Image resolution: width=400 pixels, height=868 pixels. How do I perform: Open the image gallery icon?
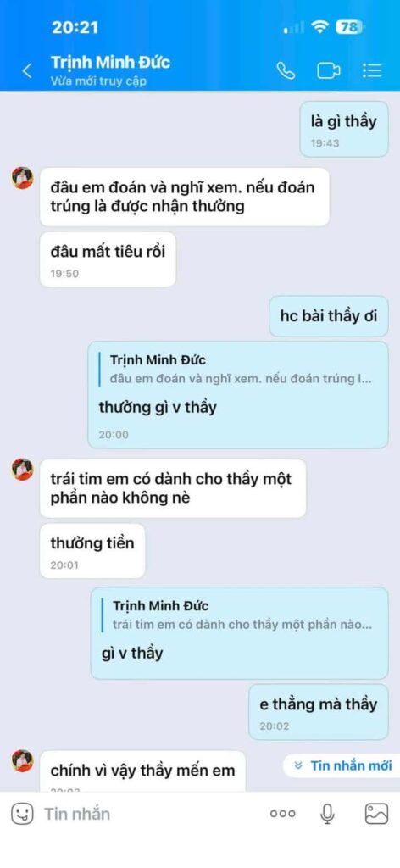click(376, 813)
